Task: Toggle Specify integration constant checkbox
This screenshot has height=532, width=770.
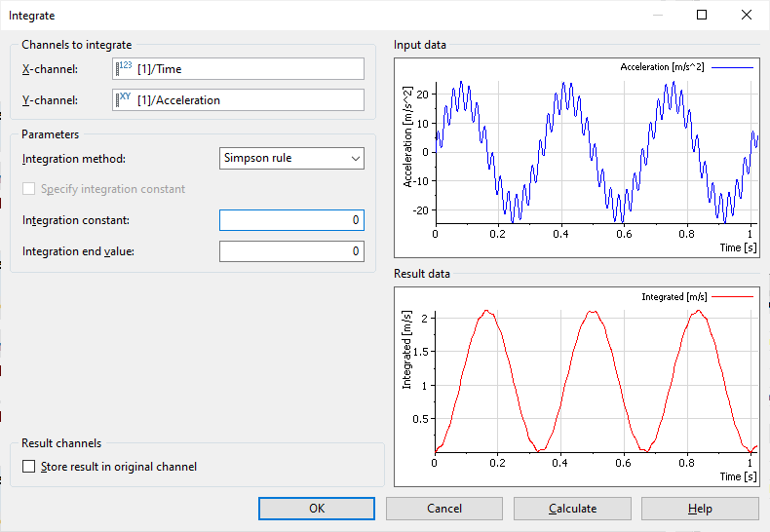Action: pyautogui.click(x=29, y=189)
